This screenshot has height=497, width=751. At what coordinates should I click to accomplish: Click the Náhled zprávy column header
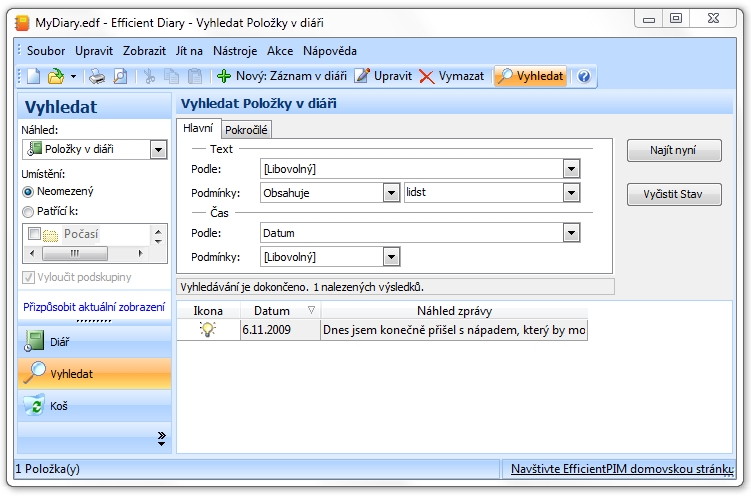point(454,311)
